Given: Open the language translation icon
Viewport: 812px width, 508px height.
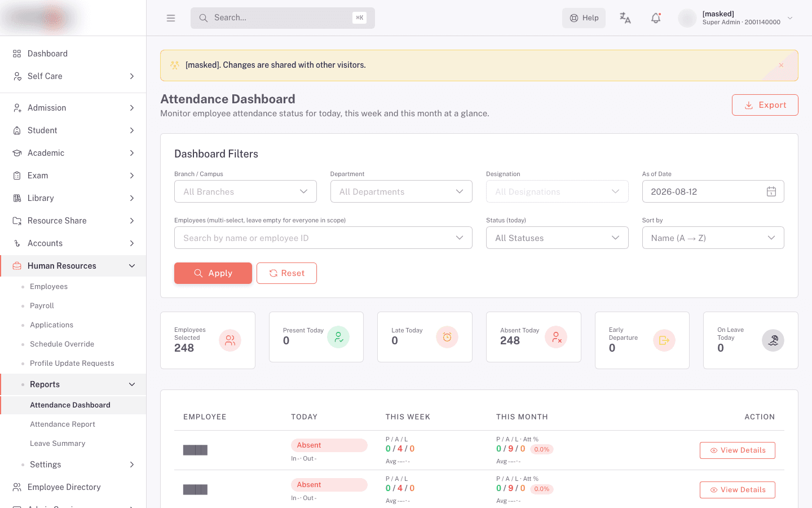Looking at the screenshot, I should pyautogui.click(x=625, y=18).
